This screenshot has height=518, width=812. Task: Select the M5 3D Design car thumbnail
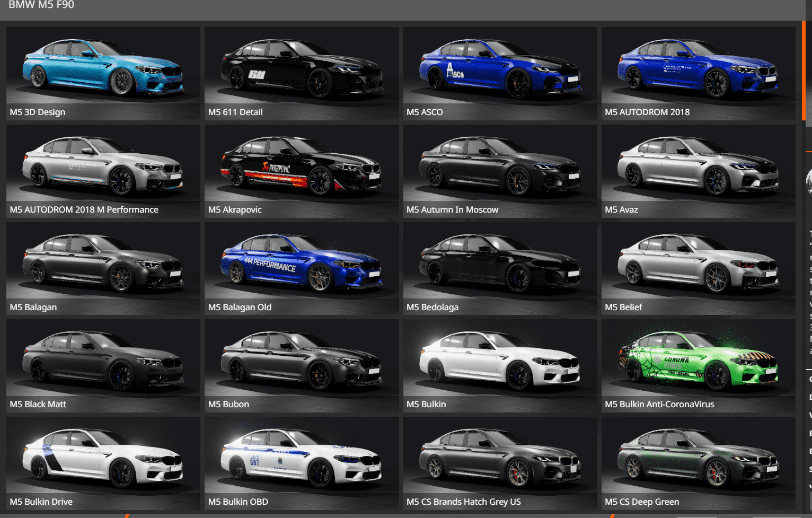[x=103, y=73]
